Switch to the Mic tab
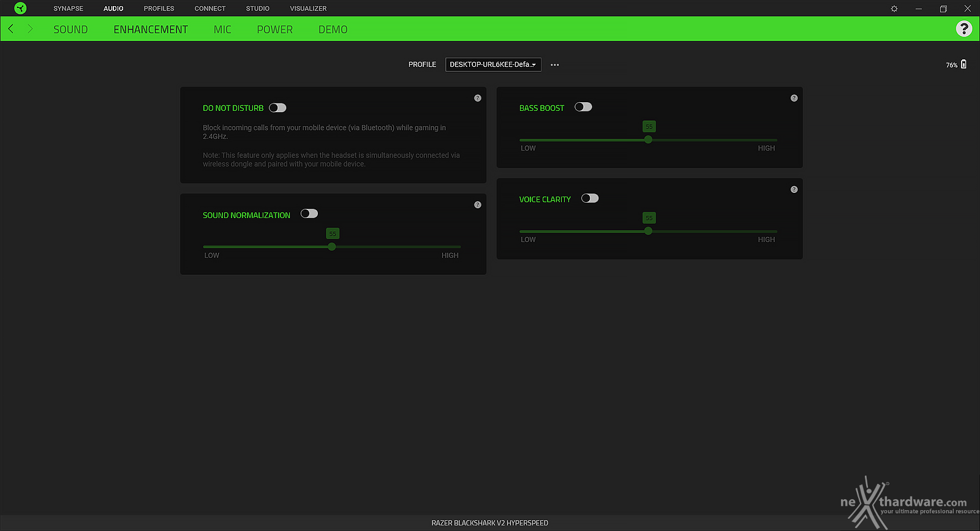Image resolution: width=980 pixels, height=531 pixels. [x=222, y=29]
